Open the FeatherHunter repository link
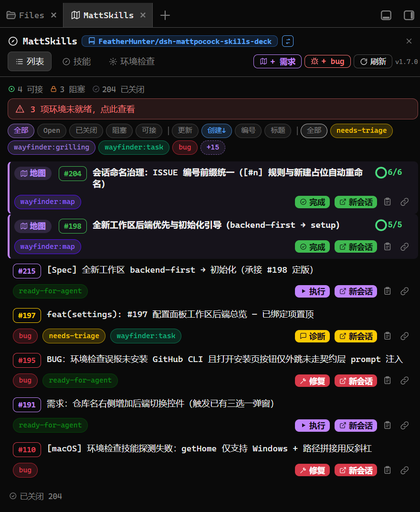420x512 pixels. 180,41
